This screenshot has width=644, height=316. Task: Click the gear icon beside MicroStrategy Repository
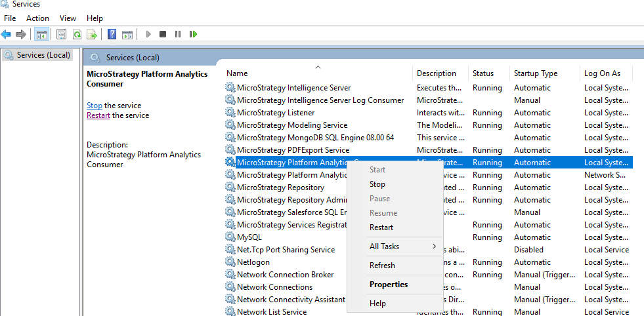(230, 187)
